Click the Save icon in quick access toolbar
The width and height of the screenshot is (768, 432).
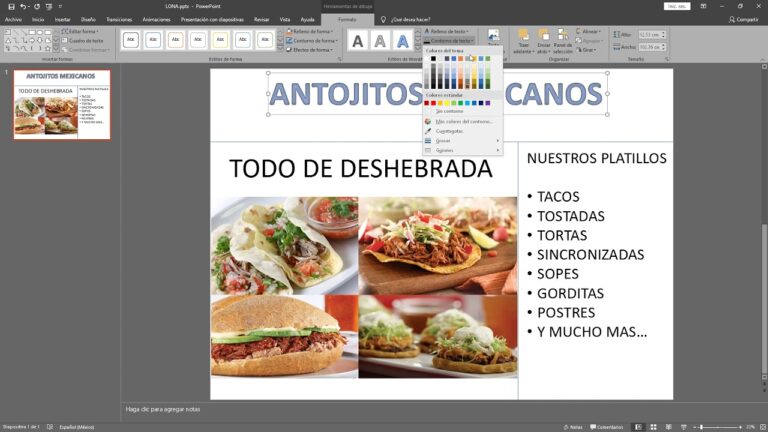[11, 6]
